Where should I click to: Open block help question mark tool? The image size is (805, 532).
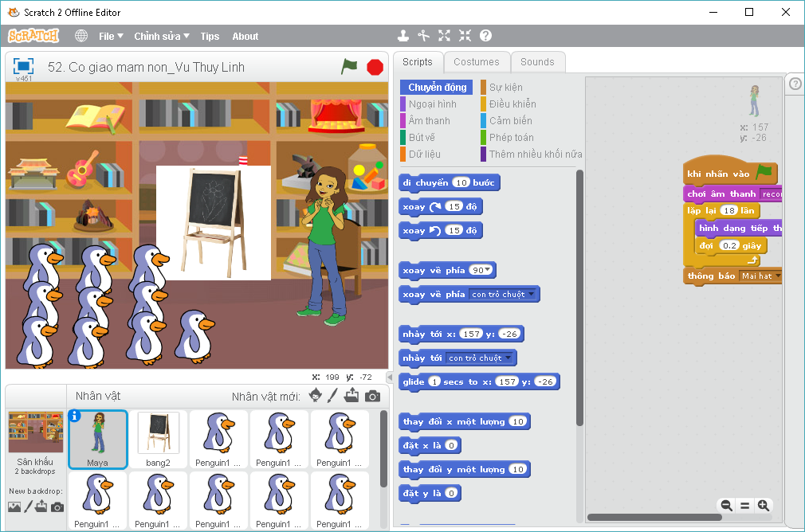tap(485, 36)
